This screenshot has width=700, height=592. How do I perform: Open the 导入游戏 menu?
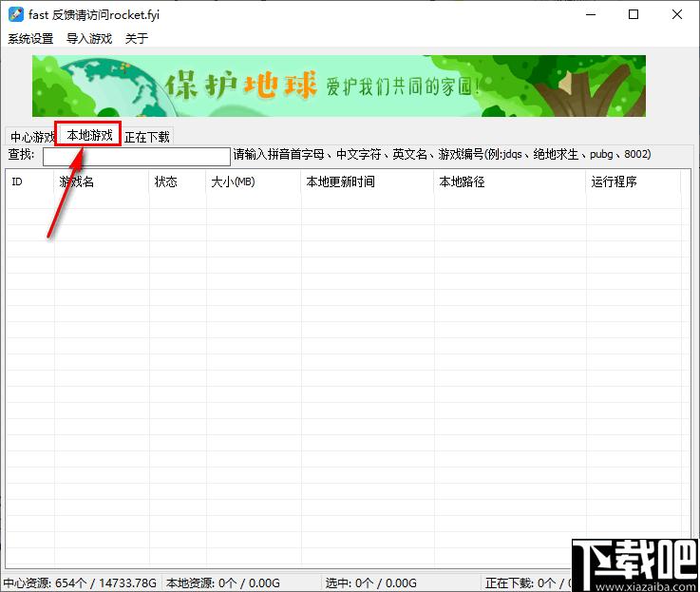pyautogui.click(x=89, y=38)
